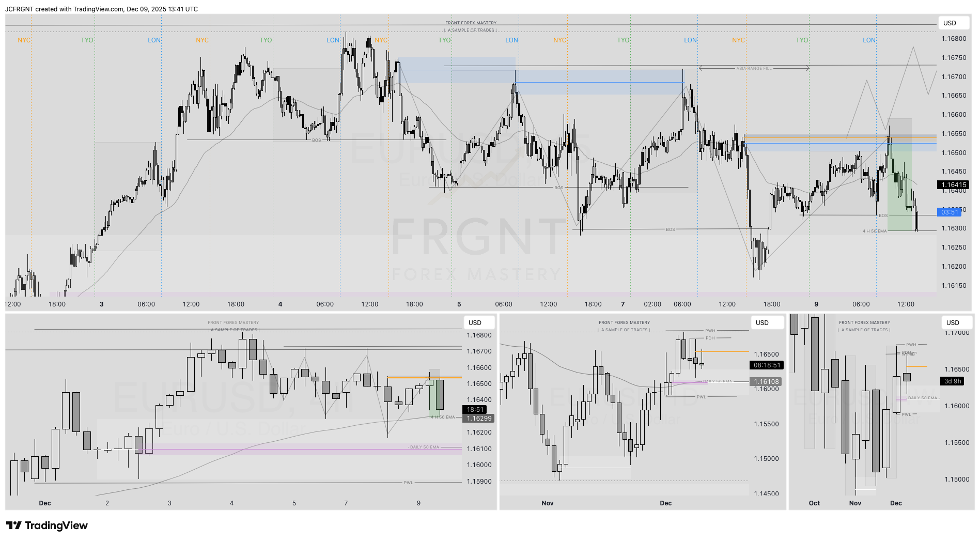Click the black '3d 9h' countdown label

(x=953, y=381)
